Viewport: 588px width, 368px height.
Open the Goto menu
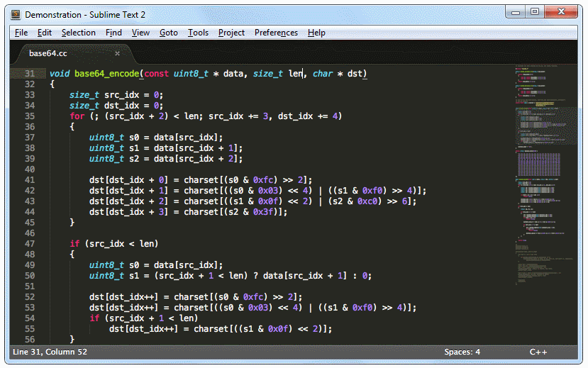click(169, 33)
